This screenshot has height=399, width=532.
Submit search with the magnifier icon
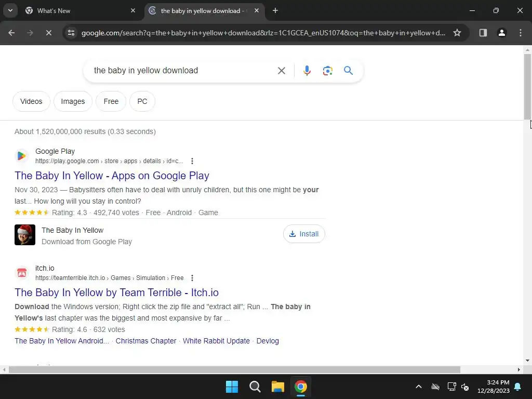[x=349, y=71]
